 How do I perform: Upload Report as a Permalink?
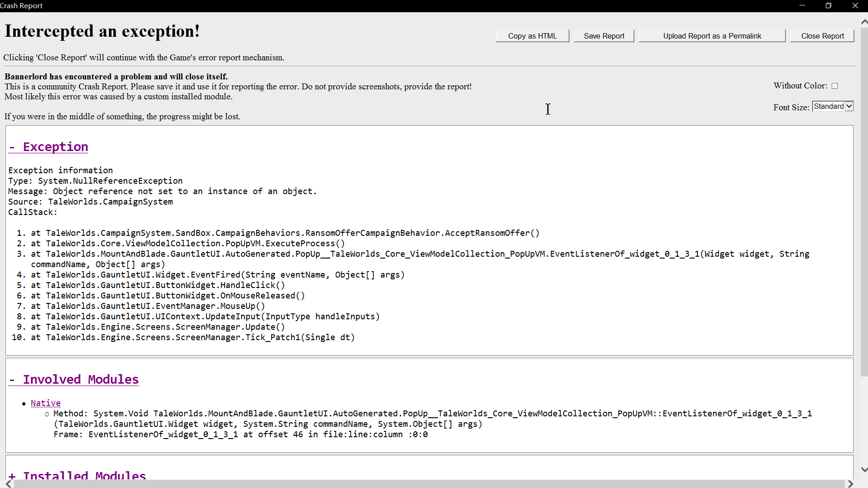[712, 36]
